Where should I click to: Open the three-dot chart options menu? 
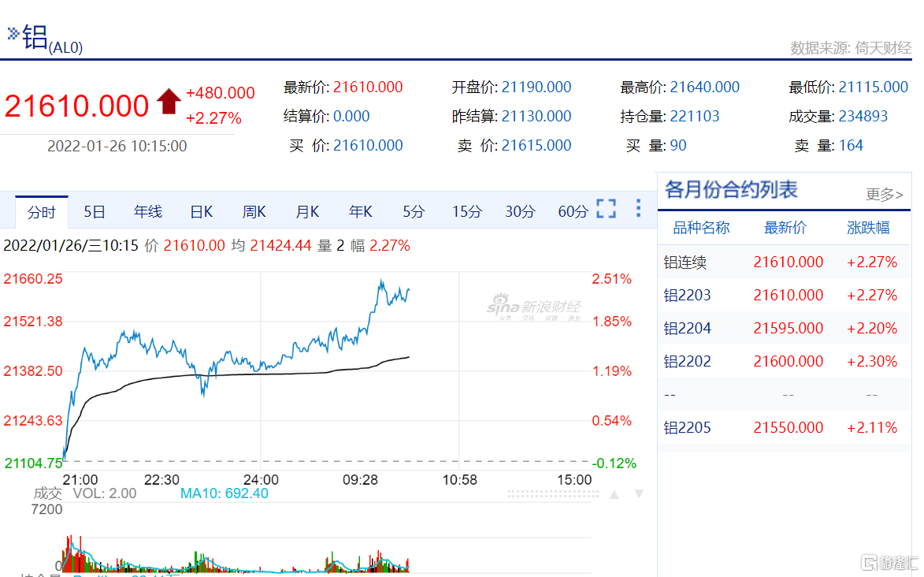click(x=637, y=208)
